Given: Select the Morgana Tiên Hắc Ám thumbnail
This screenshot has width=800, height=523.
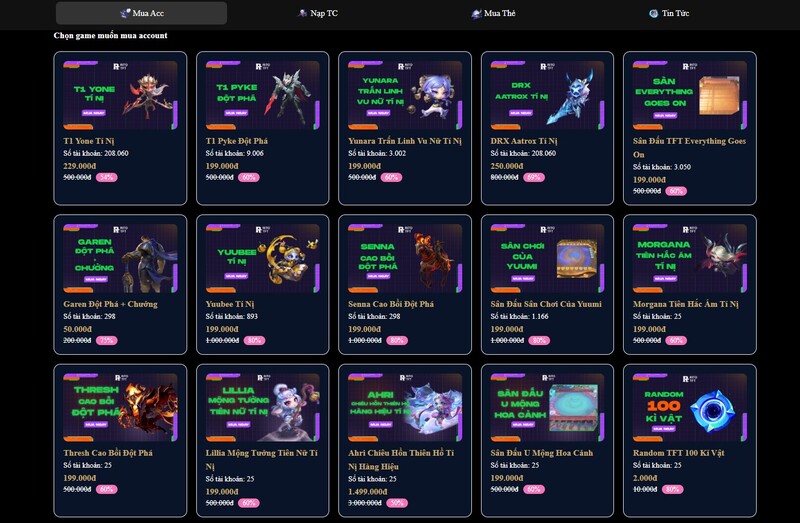Looking at the screenshot, I should (x=690, y=258).
